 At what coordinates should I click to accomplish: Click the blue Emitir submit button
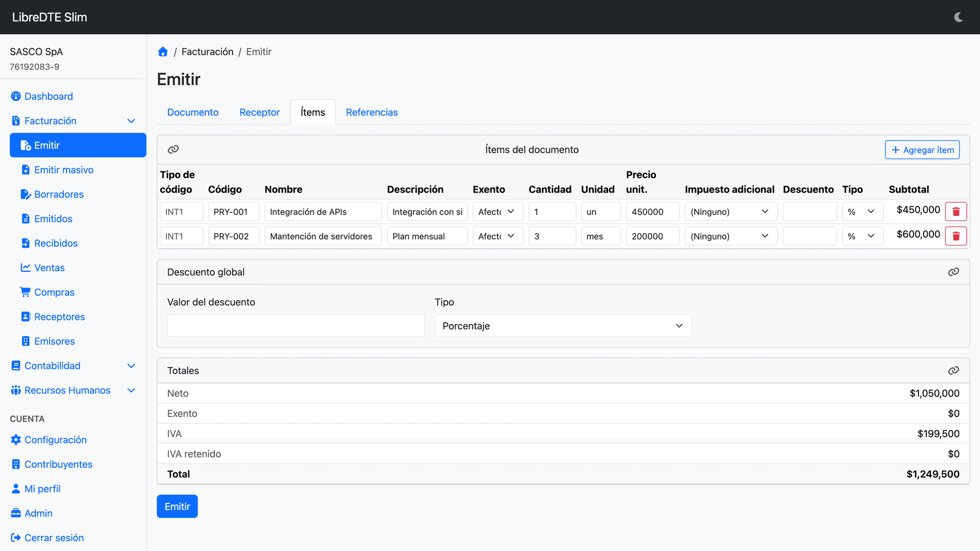(177, 506)
